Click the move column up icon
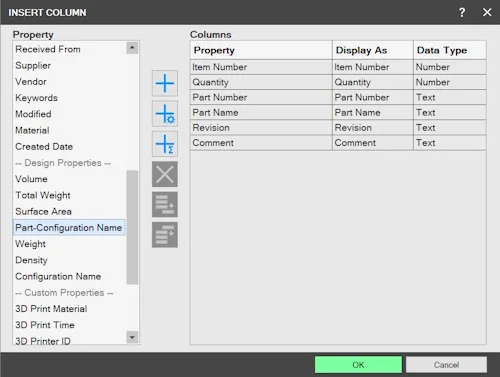This screenshot has height=377, width=500. 165,205
